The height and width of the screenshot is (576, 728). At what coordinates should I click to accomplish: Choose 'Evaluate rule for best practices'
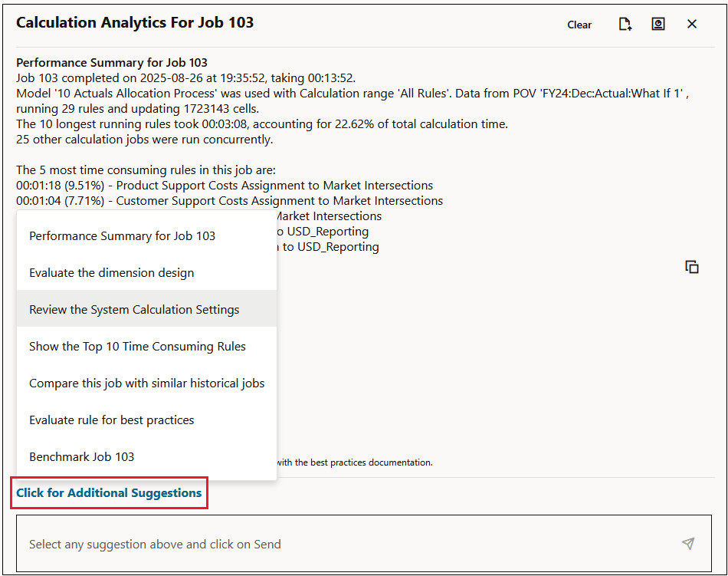(111, 420)
